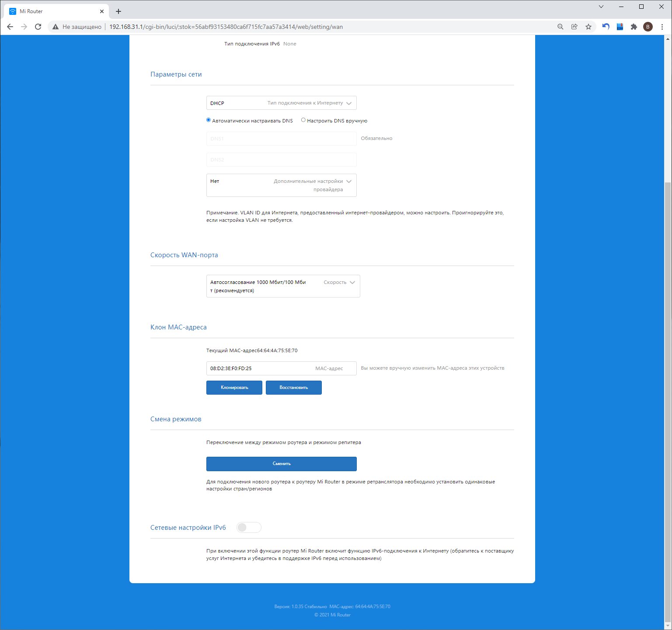Bookmark this page with the star
The height and width of the screenshot is (630, 672).
pos(588,27)
